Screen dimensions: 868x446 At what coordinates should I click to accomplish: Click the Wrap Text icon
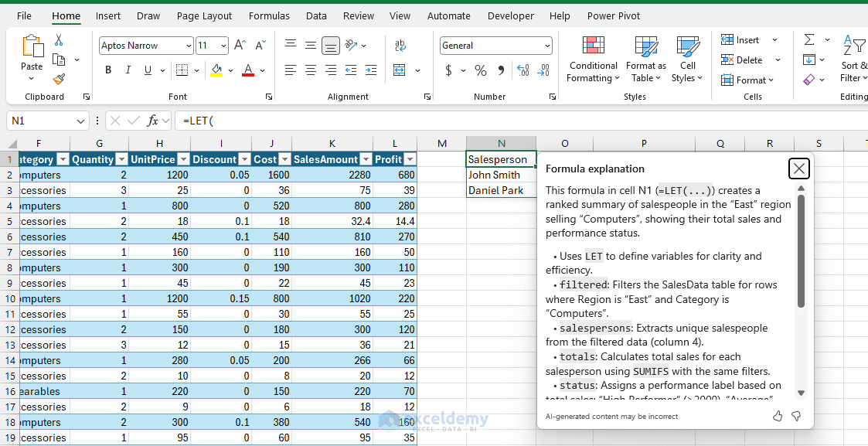click(400, 46)
